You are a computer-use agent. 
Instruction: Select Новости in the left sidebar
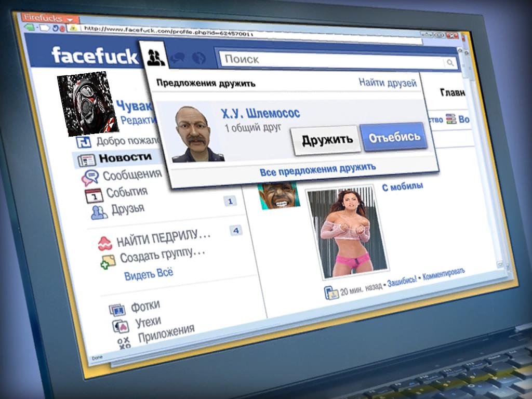pos(125,157)
